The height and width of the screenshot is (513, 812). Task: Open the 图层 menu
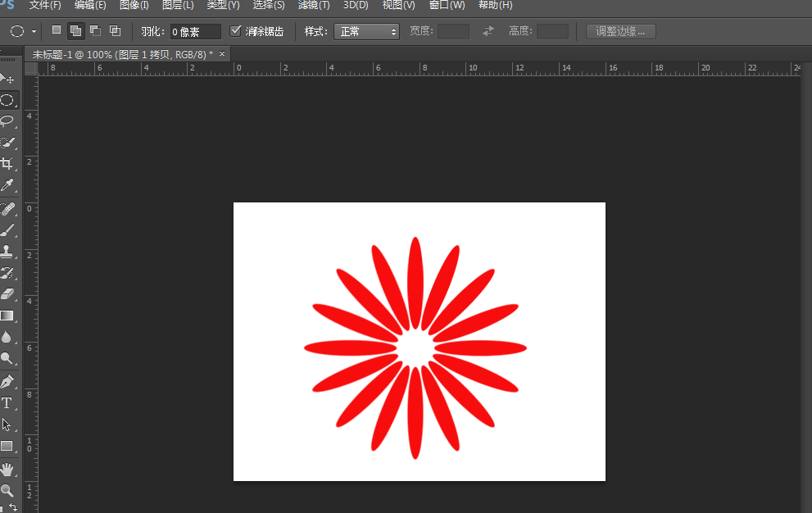(x=178, y=5)
